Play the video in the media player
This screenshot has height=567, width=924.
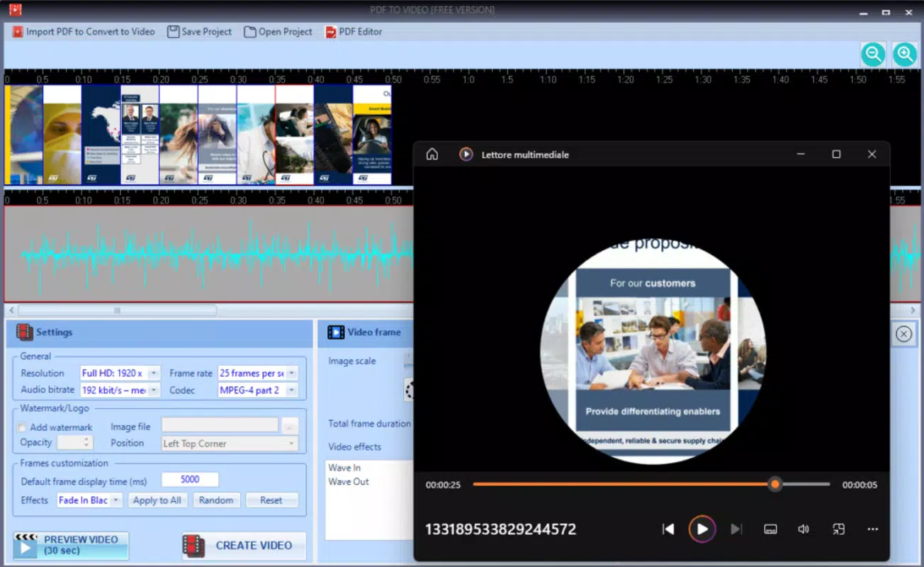(702, 529)
